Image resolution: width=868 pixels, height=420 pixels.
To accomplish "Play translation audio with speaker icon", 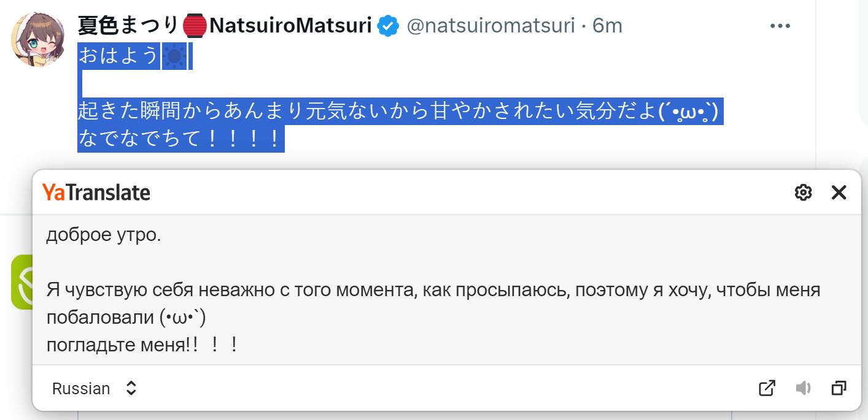I will (804, 388).
